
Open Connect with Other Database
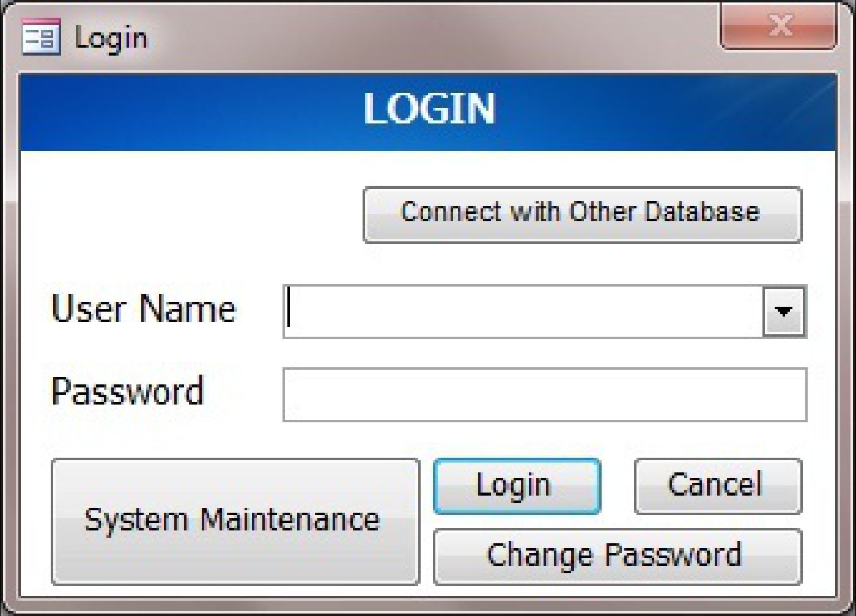pyautogui.click(x=582, y=215)
